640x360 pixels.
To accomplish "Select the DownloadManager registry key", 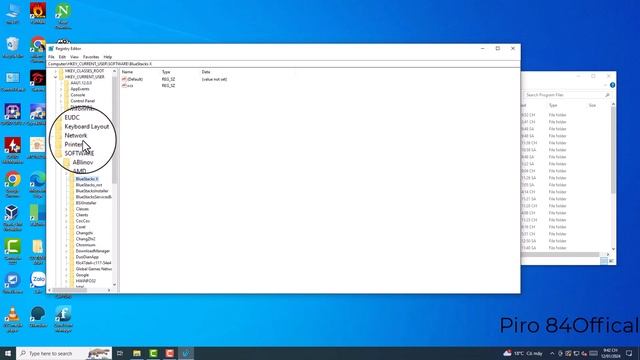I will (93, 251).
